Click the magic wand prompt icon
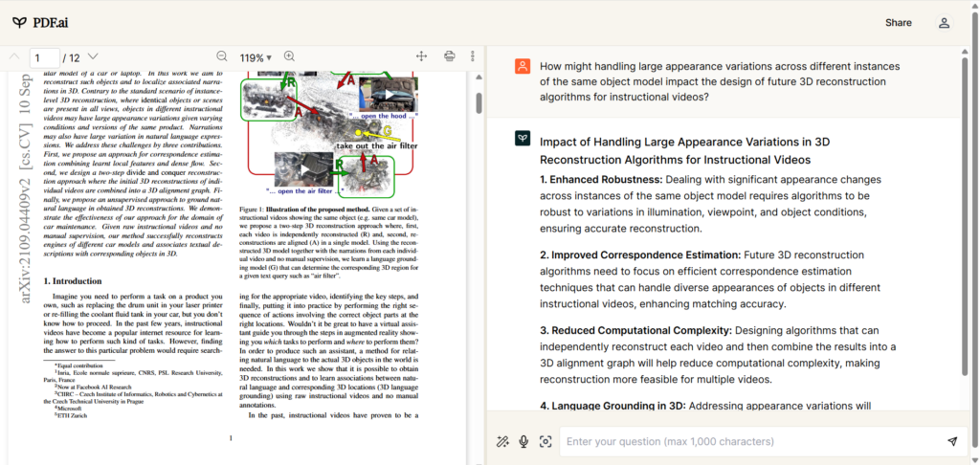 501,441
